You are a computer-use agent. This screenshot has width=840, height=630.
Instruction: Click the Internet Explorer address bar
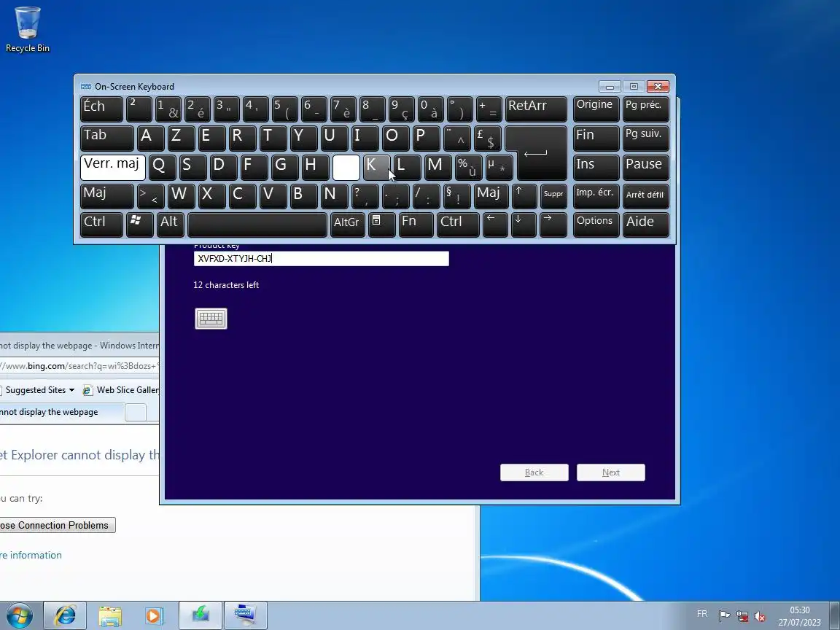click(x=79, y=366)
